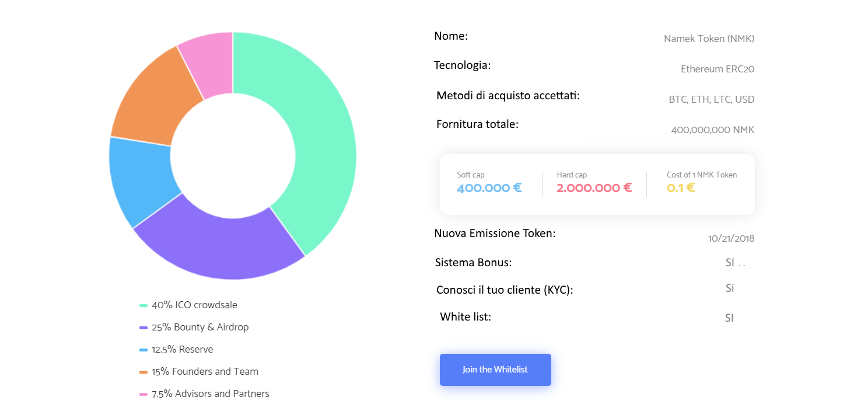868x411 pixels.
Task: Click the "15% Founders and Team" legend label
Action: [205, 372]
